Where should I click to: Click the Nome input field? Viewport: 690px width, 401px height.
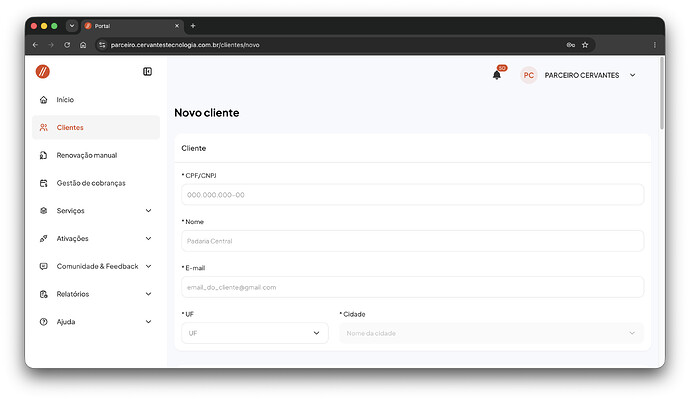412,241
